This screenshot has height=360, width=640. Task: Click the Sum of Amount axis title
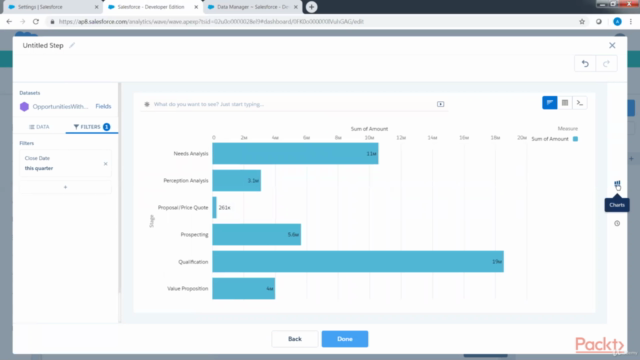[369, 129]
